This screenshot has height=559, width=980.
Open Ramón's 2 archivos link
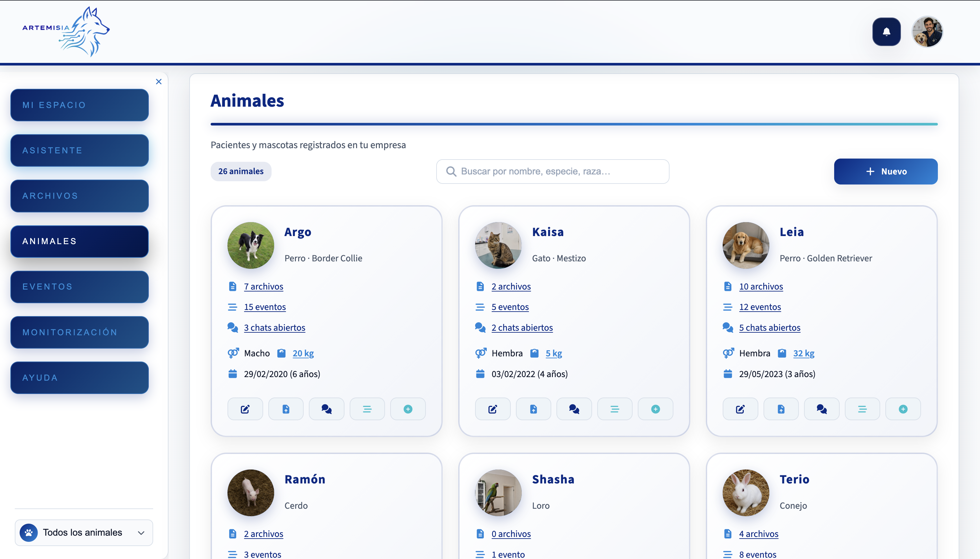click(263, 534)
